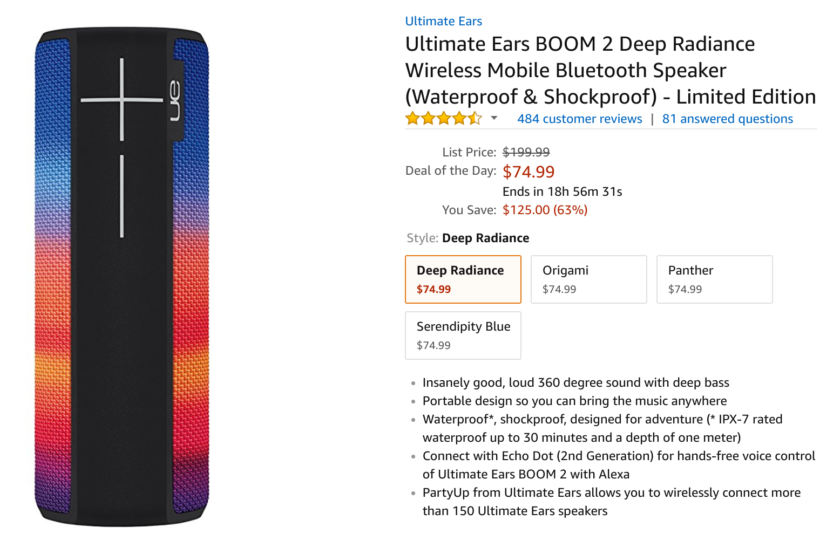The height and width of the screenshot is (534, 840).
Task: Click the speaker product image
Action: [122, 276]
